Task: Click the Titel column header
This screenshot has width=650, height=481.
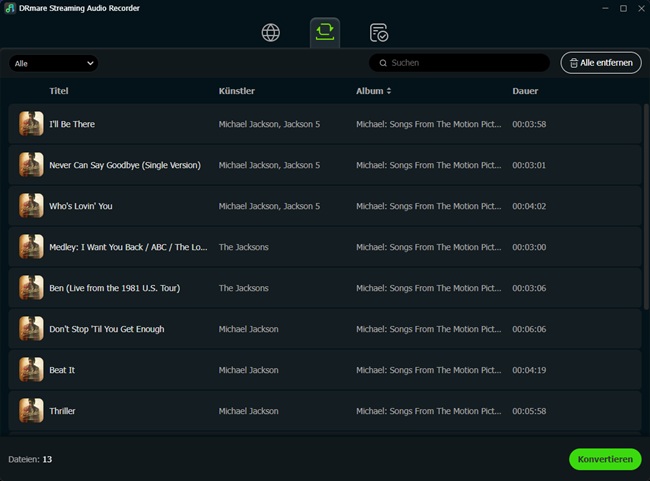Action: [59, 91]
